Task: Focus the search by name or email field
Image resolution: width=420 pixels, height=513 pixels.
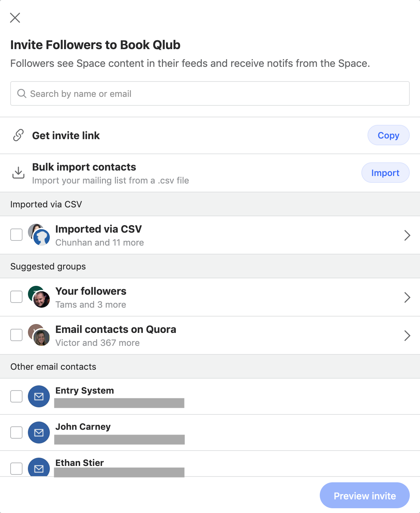Action: click(x=210, y=93)
